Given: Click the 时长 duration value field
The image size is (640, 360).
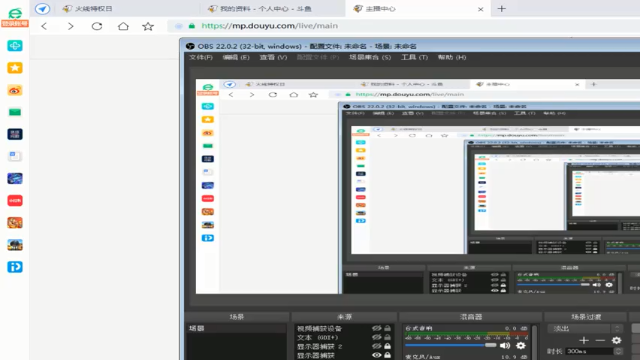Looking at the screenshot, I should click(x=590, y=351).
